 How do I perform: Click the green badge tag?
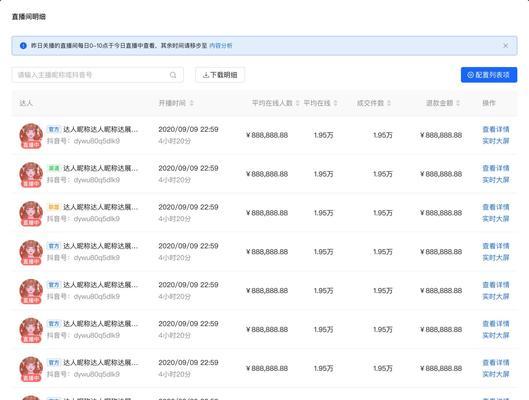coord(54,168)
